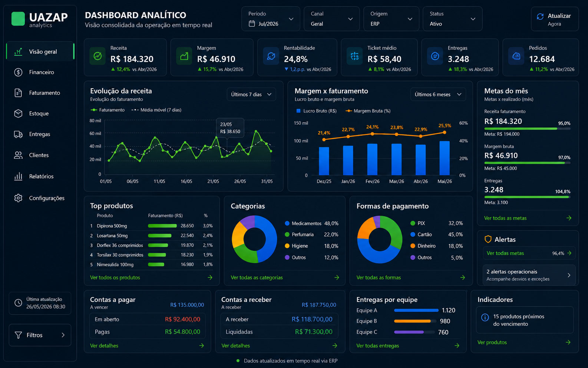Image resolution: width=588 pixels, height=368 pixels.
Task: Click the Clientes people icon
Action: (x=18, y=155)
